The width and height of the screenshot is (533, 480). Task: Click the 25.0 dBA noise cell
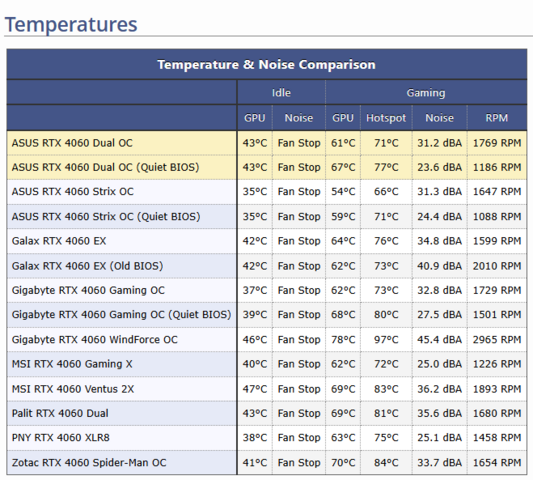440,364
